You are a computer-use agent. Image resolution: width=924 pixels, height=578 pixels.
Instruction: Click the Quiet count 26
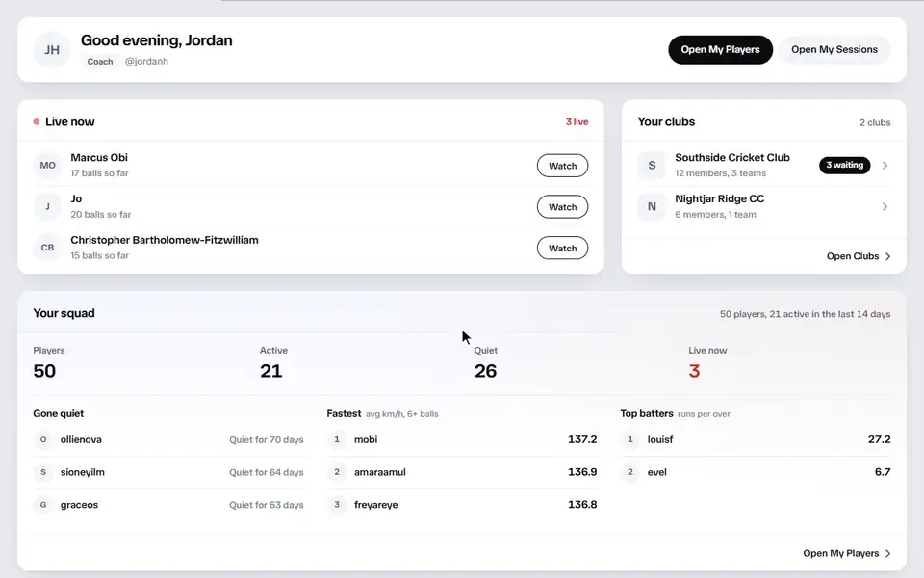coord(485,371)
